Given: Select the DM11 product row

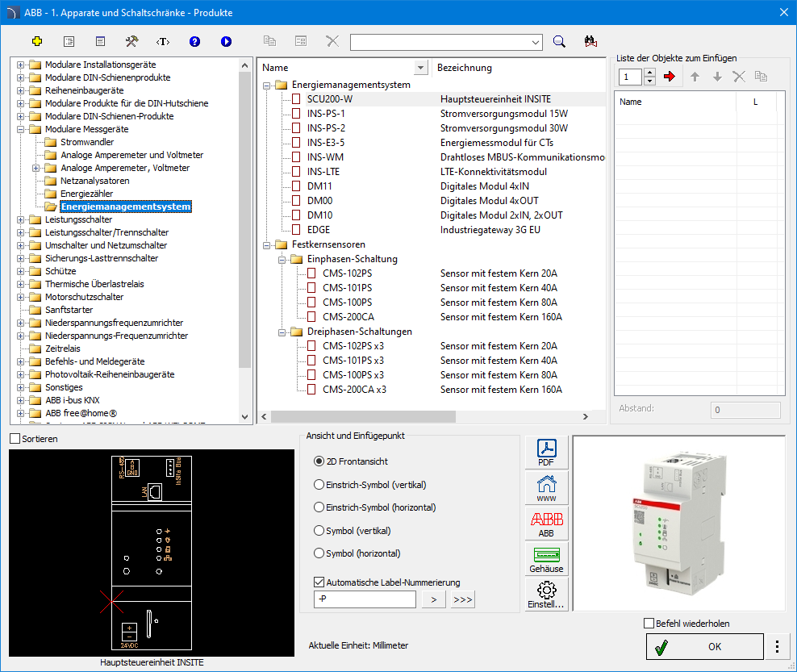Looking at the screenshot, I should [x=432, y=186].
